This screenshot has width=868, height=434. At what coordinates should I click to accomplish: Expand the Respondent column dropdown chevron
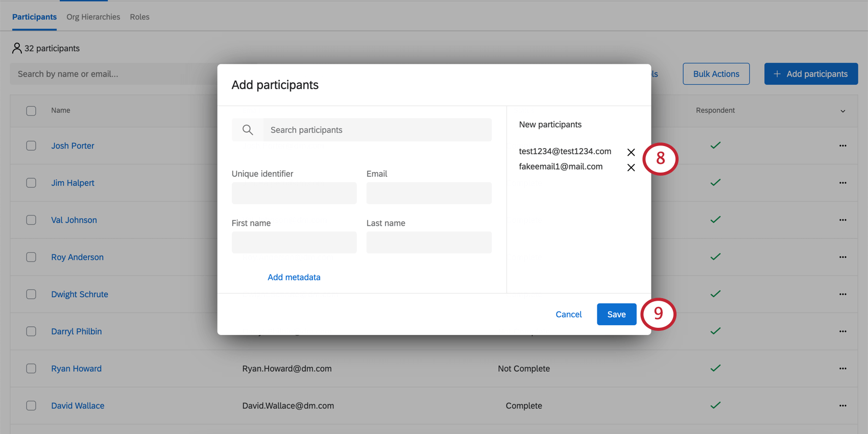(x=842, y=111)
